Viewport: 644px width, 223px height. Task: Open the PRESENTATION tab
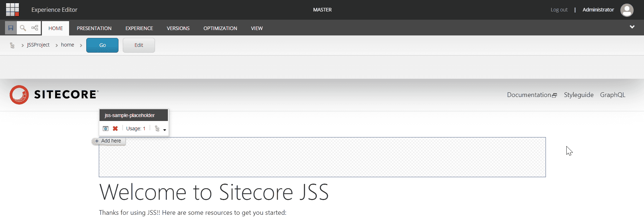(x=94, y=28)
